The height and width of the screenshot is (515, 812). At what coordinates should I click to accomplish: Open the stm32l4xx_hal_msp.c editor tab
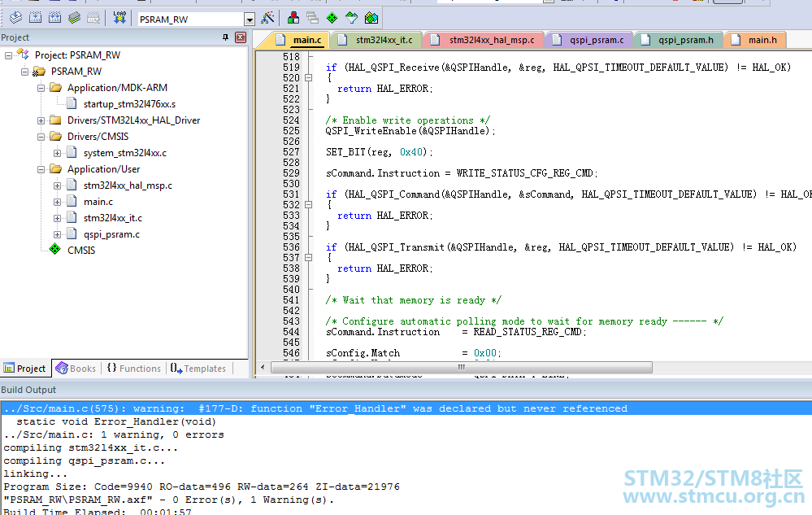click(484, 40)
